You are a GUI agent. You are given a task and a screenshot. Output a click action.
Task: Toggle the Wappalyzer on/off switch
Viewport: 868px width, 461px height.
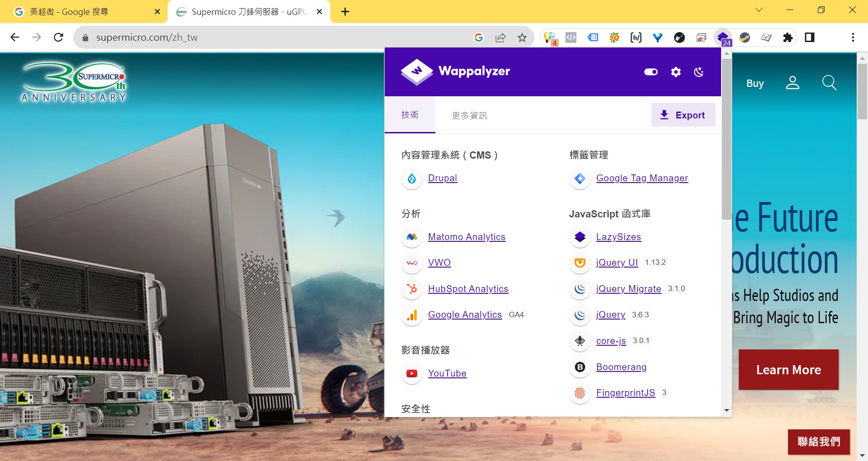coord(651,72)
